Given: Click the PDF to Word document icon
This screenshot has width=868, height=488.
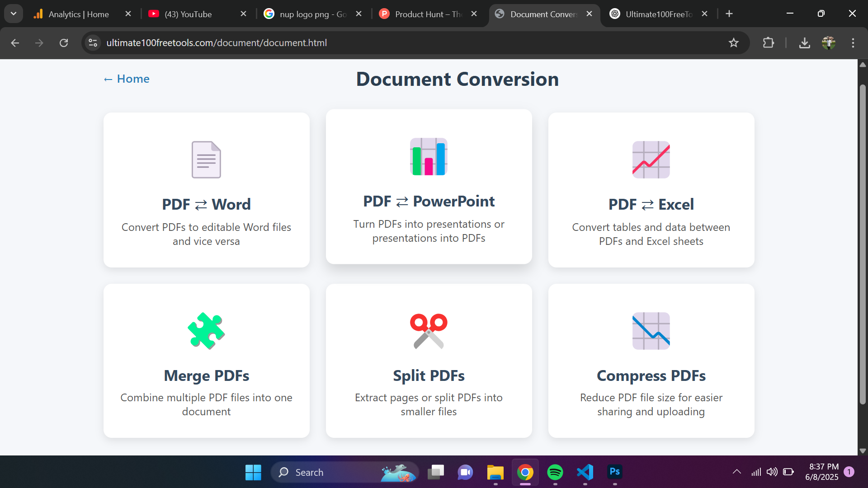Looking at the screenshot, I should point(206,159).
